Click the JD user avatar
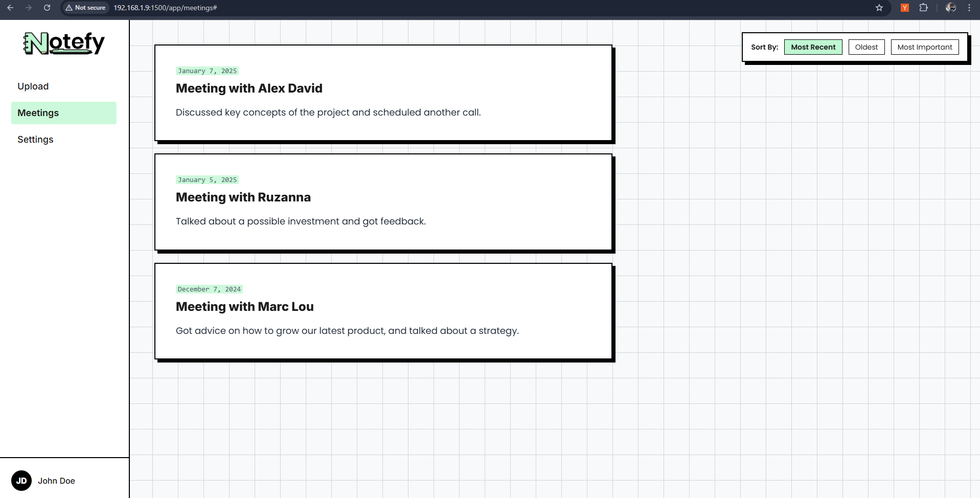The image size is (980, 498). 21,481
